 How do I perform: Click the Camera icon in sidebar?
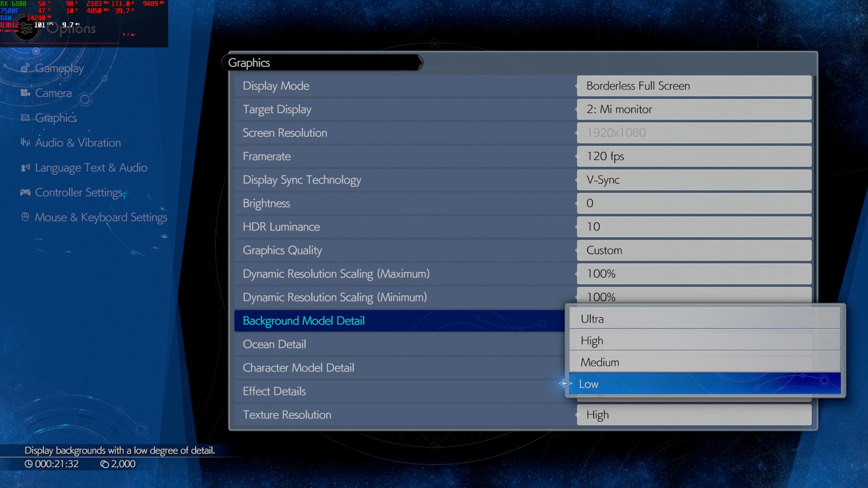click(x=25, y=93)
